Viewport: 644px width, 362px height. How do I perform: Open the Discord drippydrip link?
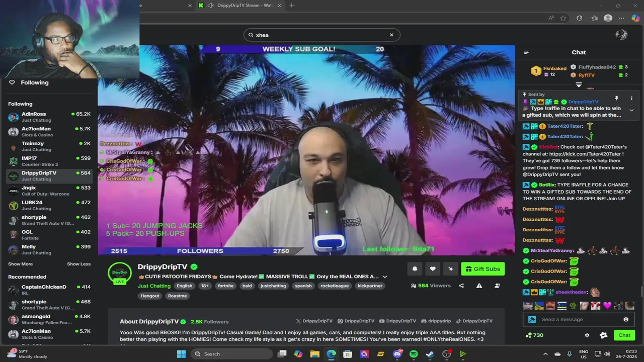pyautogui.click(x=436, y=321)
